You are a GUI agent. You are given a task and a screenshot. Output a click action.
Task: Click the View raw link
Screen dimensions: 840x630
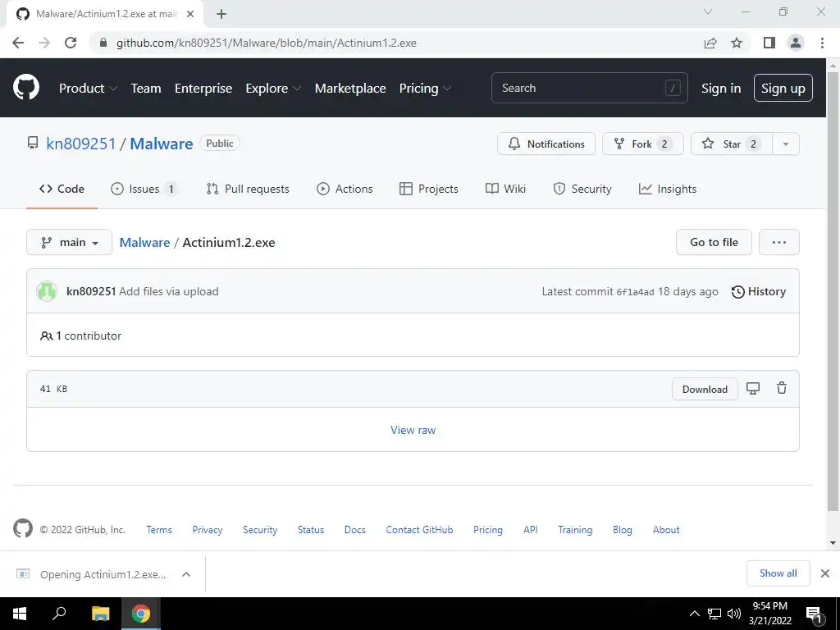[x=413, y=430]
